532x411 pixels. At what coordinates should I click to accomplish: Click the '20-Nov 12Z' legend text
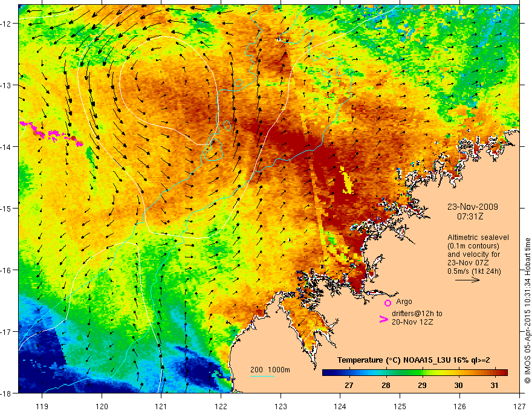[412, 322]
